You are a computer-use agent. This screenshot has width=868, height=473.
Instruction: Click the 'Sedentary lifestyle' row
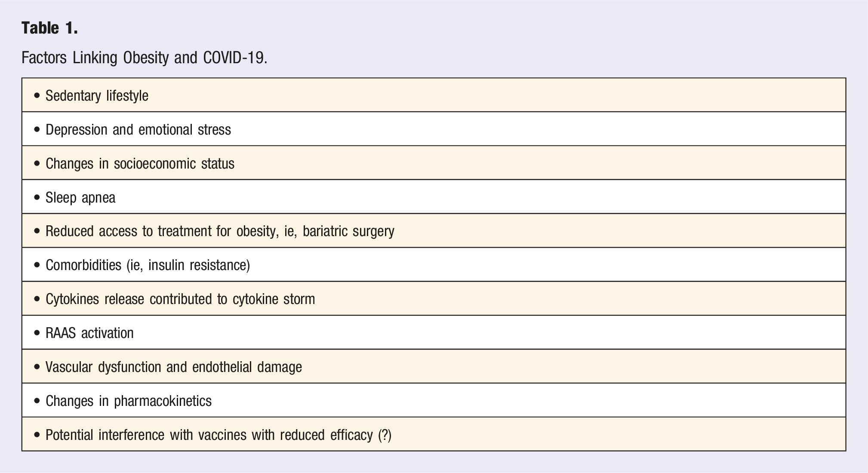click(434, 95)
